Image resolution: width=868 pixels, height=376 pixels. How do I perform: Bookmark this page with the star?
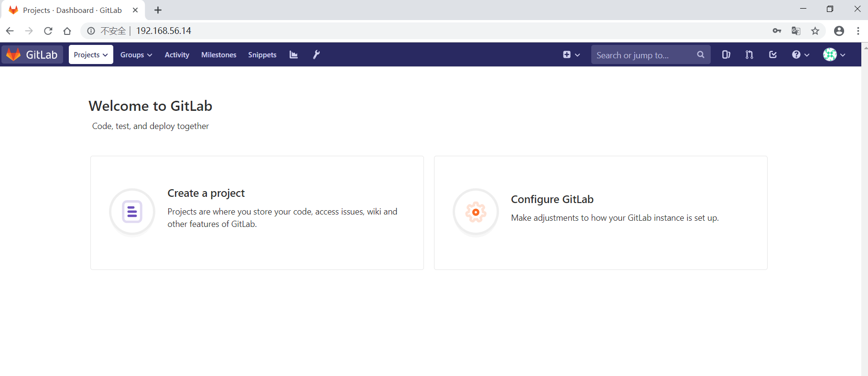point(815,31)
